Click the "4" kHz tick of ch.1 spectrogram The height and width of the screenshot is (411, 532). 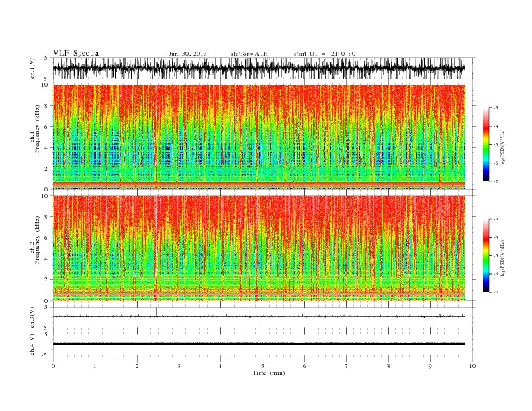[46, 148]
